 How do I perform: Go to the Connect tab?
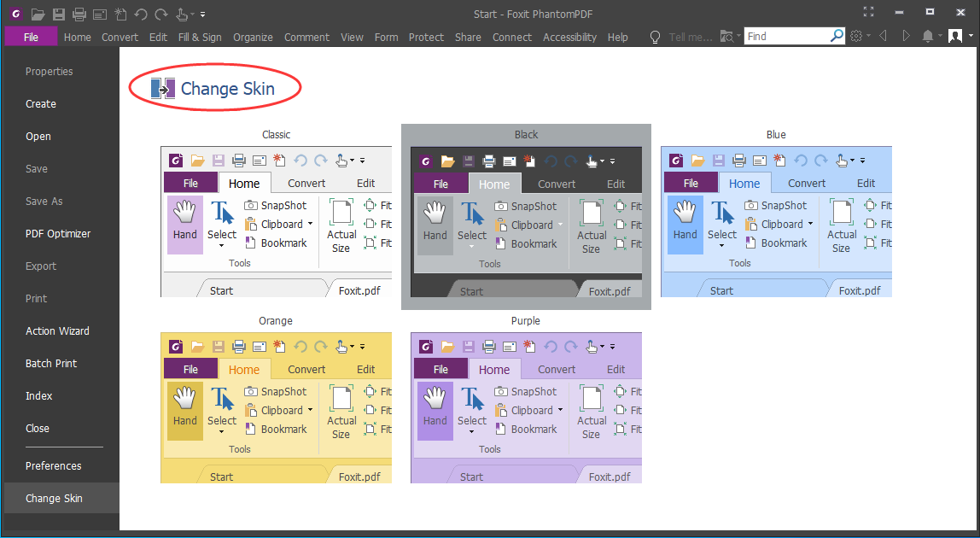pyautogui.click(x=512, y=37)
